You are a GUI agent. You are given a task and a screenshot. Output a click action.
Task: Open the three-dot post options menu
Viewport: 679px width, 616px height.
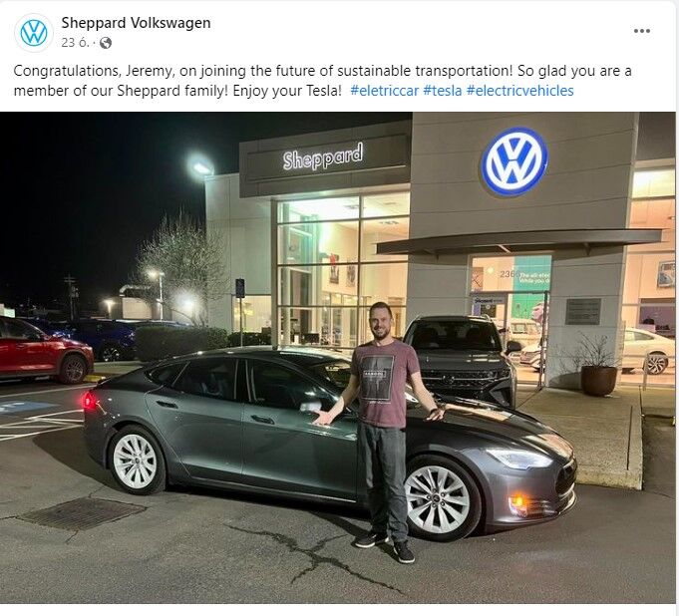(x=641, y=31)
